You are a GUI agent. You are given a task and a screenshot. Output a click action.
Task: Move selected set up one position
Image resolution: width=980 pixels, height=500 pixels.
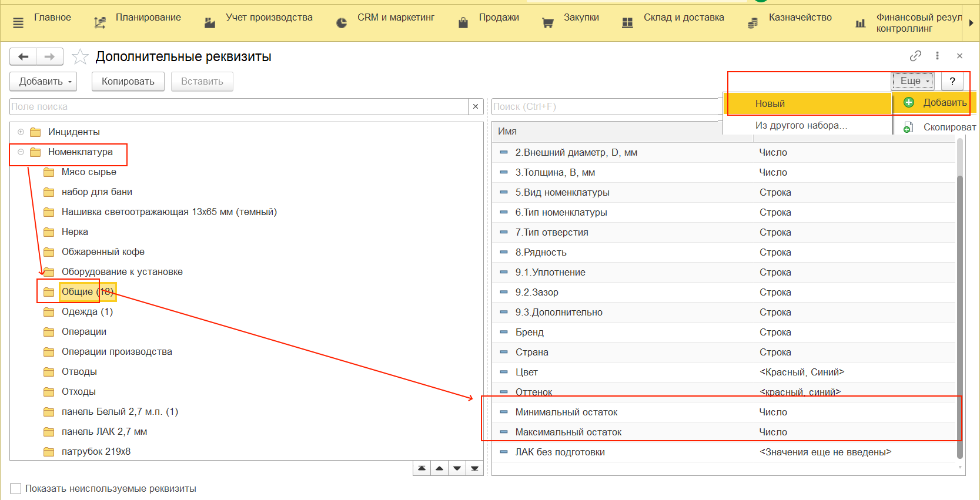pos(439,468)
